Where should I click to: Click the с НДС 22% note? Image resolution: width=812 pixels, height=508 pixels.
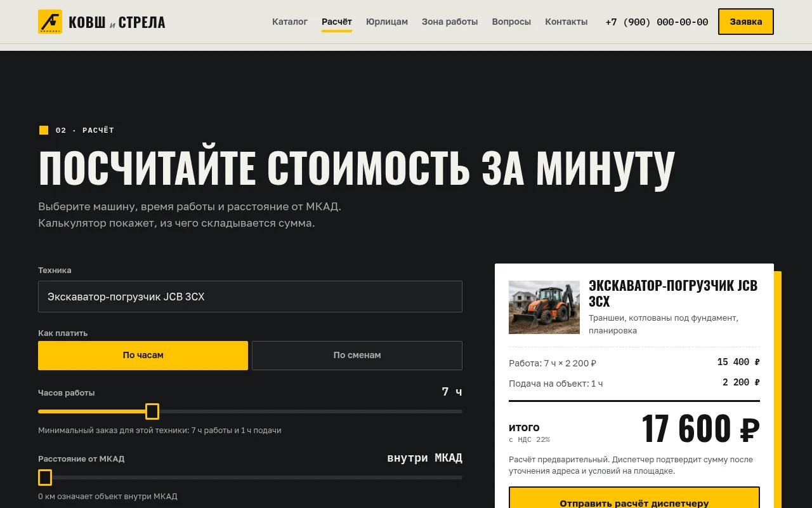pos(529,439)
